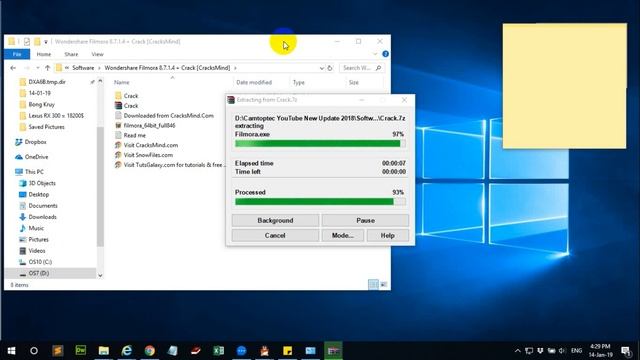Go back in Explorer navigation
640x360 pixels.
(13, 68)
